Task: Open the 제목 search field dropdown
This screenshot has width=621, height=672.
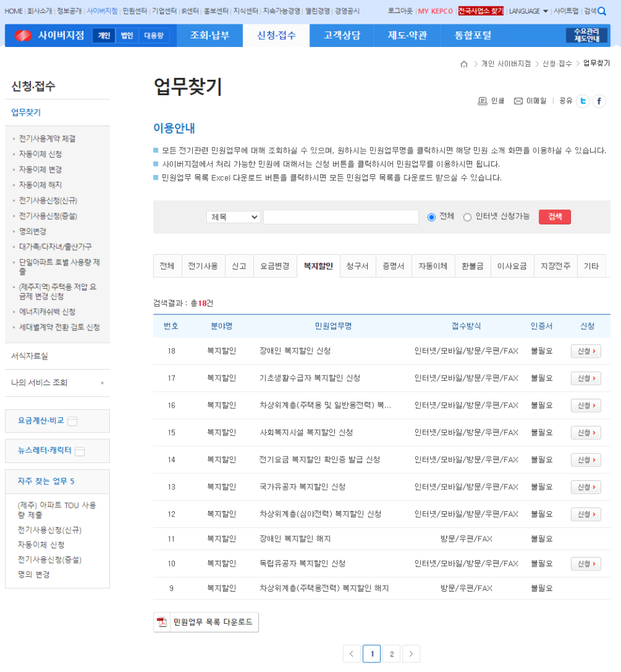Action: coord(233,217)
